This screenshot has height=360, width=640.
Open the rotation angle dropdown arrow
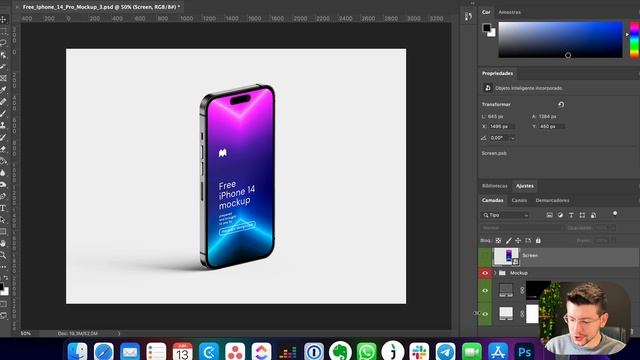coord(513,138)
